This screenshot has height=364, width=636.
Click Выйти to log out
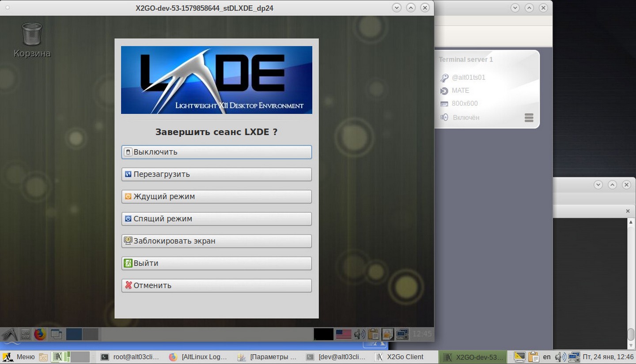tap(216, 263)
